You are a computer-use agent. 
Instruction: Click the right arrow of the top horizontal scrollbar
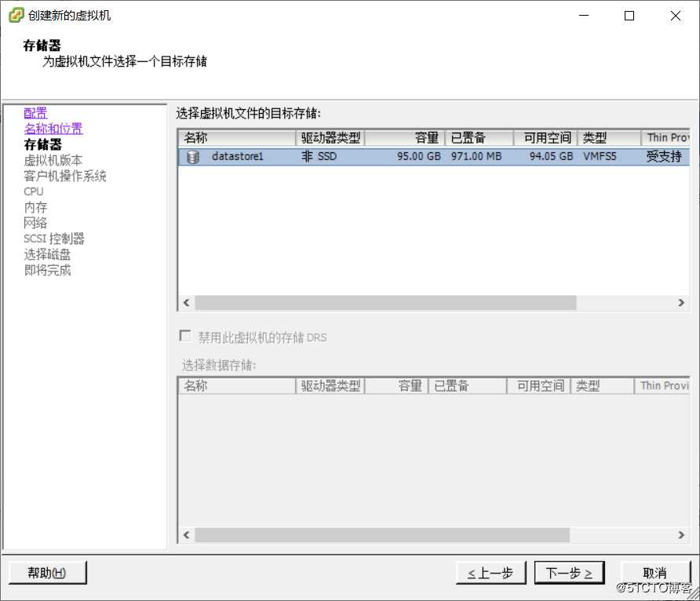681,302
